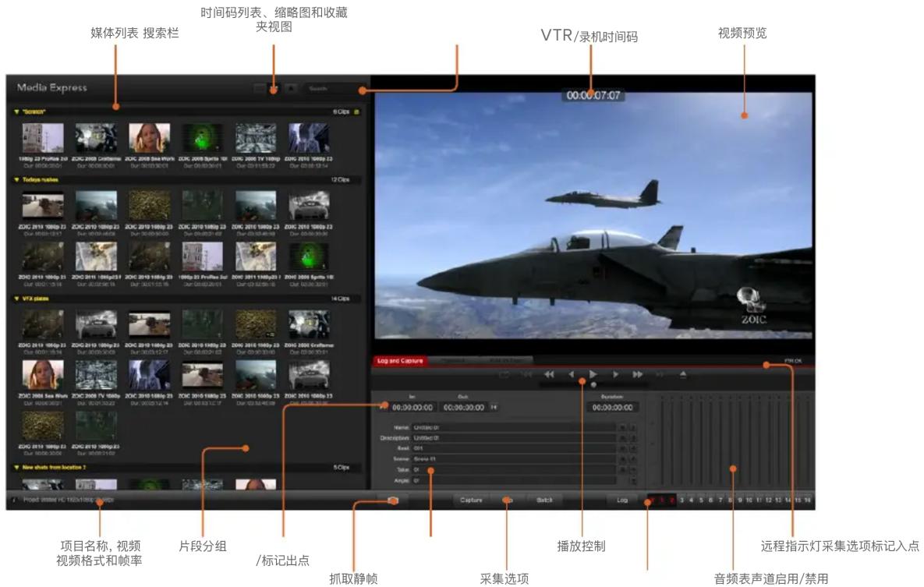Click the Scene text field
Image resolution: width=924 pixels, height=587 pixels.
(x=514, y=459)
